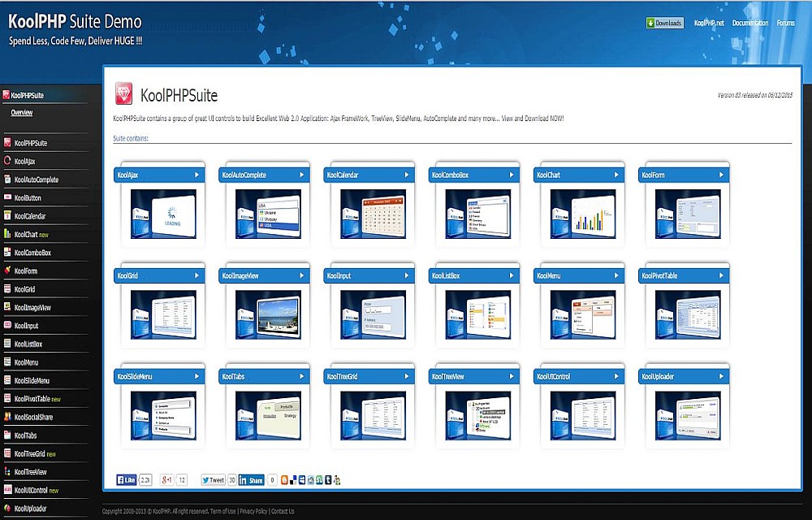This screenshot has width=812, height=520.
Task: Click the KoolImageView sidebar icon
Action: tap(7, 307)
